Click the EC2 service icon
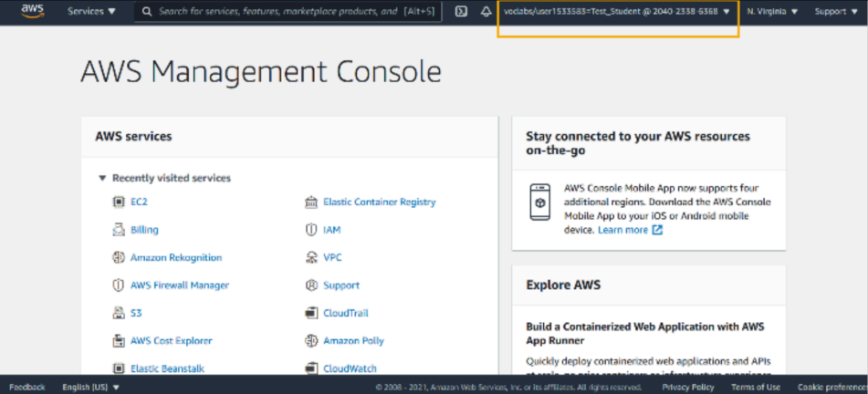Screen dimensions: 868x394 tap(118, 202)
